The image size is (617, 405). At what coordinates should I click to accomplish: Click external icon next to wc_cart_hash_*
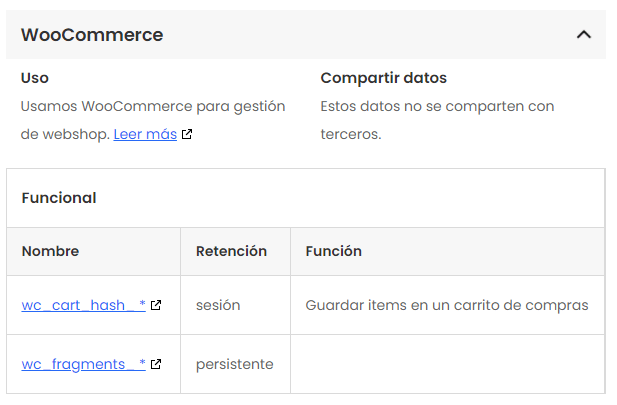(156, 305)
